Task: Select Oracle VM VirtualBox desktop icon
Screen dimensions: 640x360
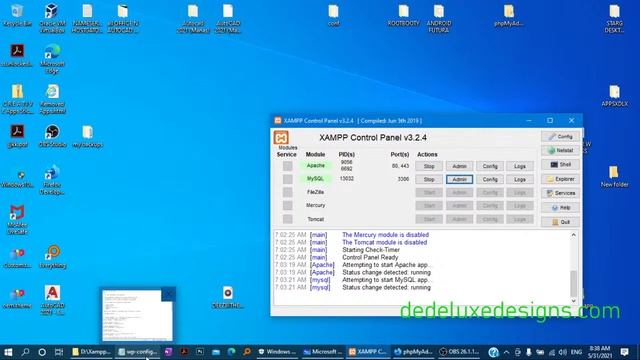Action: [x=52, y=18]
